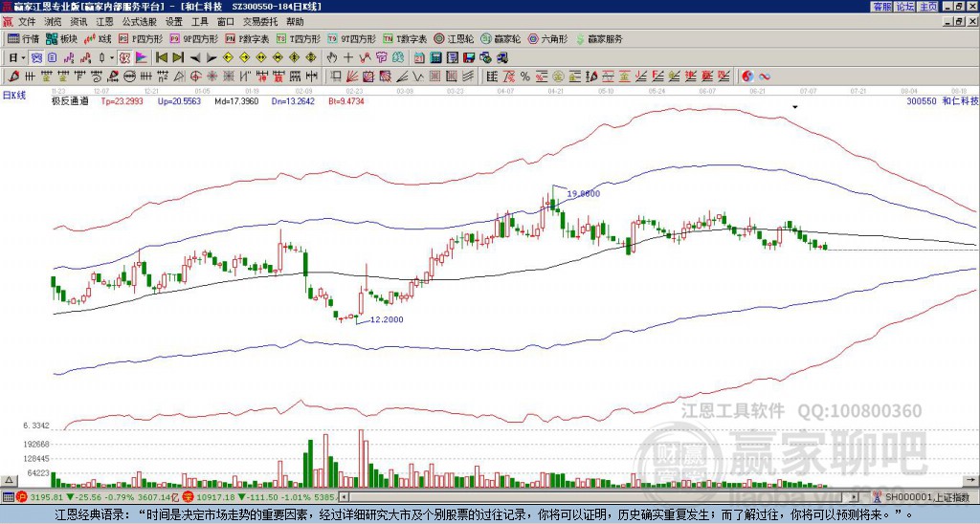Click the yin-yang icon in toolbar
The width and height of the screenshot is (980, 524).
coord(747,76)
